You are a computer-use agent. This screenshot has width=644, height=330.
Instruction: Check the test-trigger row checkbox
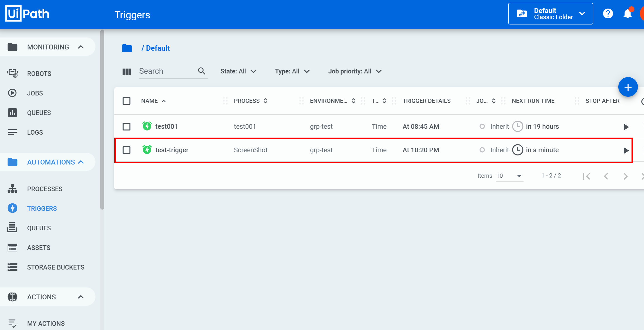coord(127,150)
